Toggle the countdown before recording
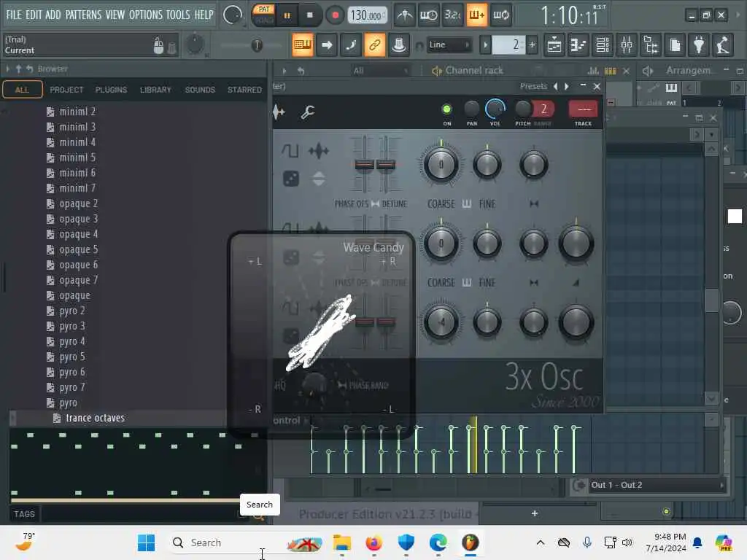Viewport: 747px width, 560px height. 452,15
